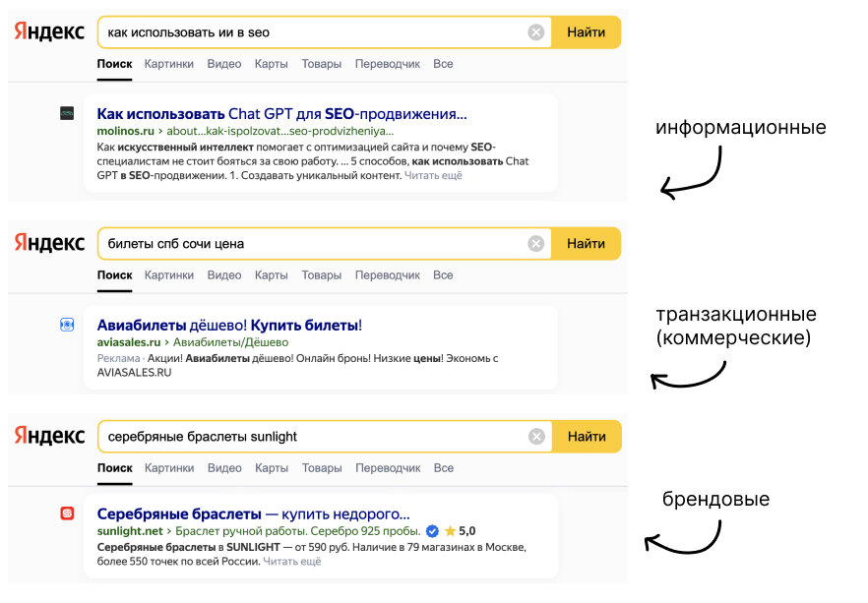Click Найти button for tickets query
The height and width of the screenshot is (603, 868).
(x=587, y=243)
